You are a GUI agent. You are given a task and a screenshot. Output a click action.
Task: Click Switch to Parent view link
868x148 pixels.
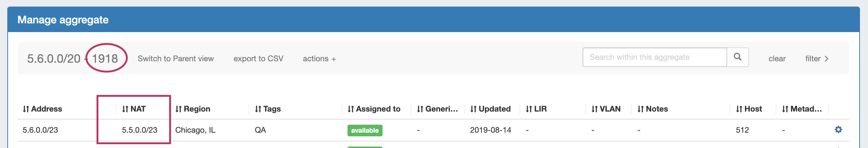176,59
